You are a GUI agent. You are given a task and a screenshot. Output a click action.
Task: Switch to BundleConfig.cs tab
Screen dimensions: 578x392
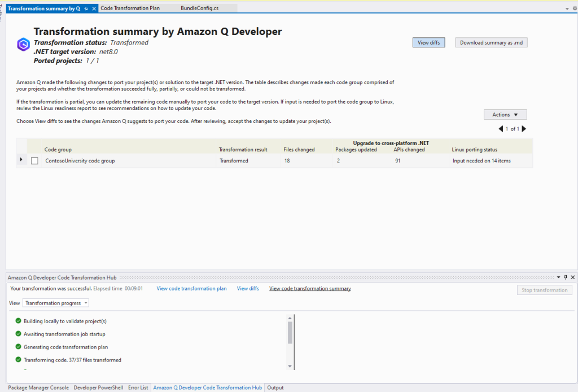pos(199,8)
